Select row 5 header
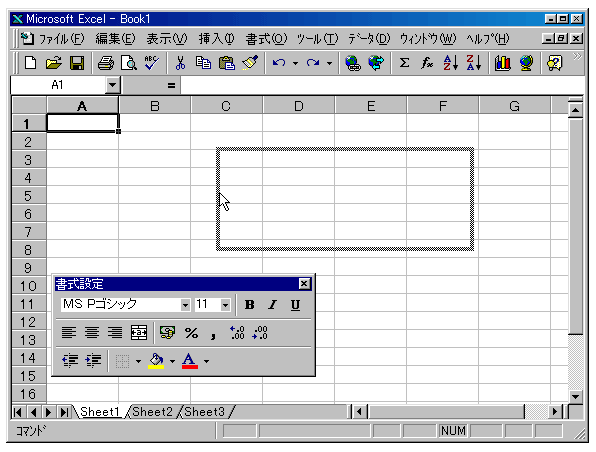Viewport: 596px width, 452px height. tap(29, 196)
